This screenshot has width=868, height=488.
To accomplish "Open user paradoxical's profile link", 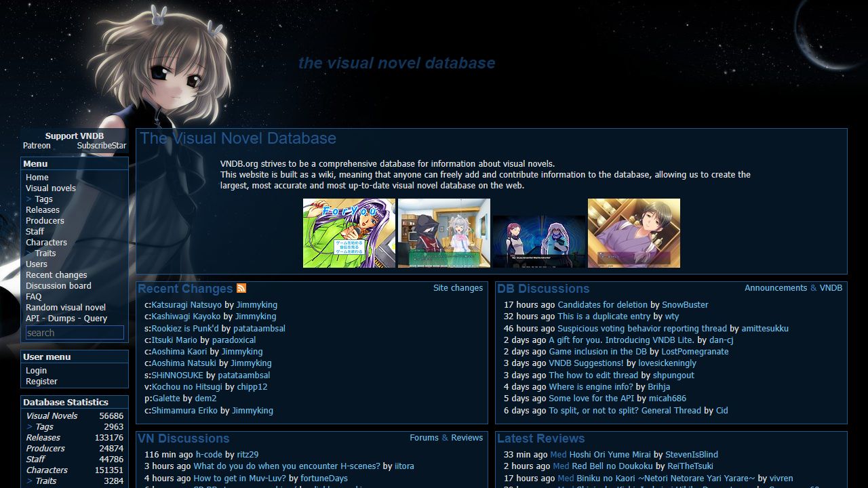I will (x=234, y=340).
